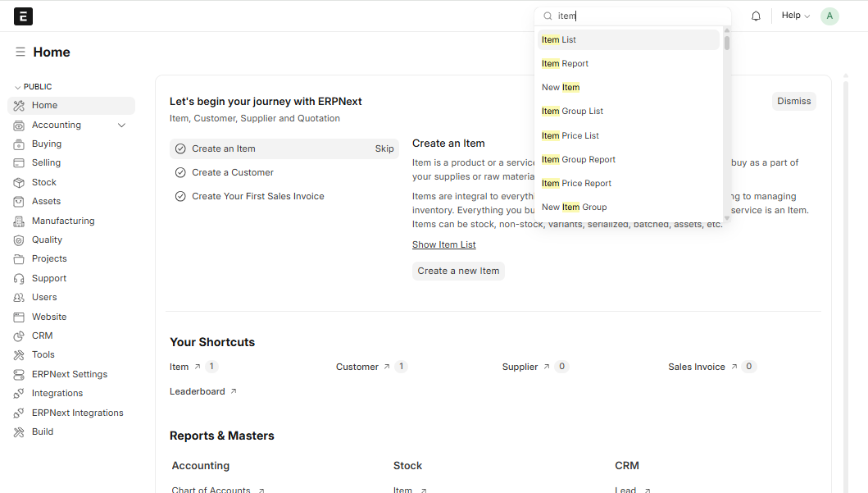
Task: Open Chart of Accounts link
Action: point(211,489)
